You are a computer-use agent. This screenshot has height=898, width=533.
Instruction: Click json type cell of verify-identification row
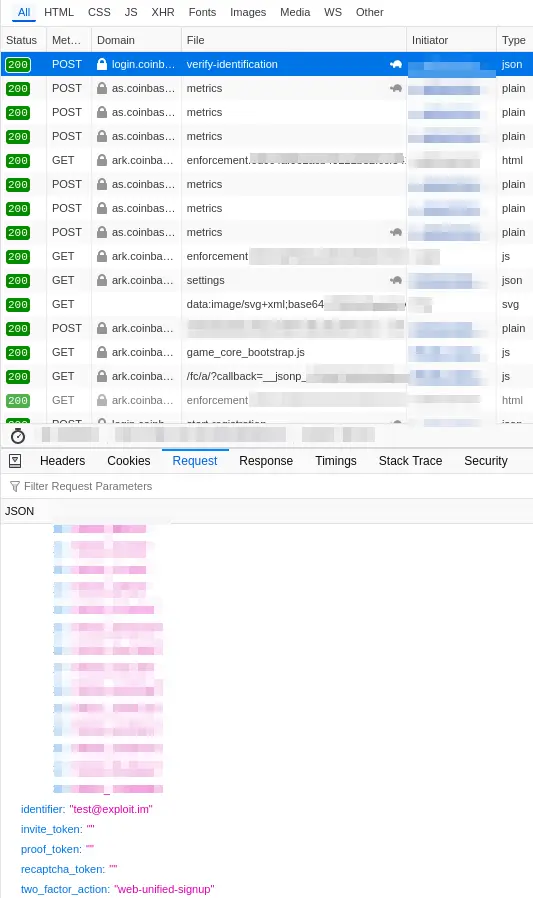coord(512,64)
